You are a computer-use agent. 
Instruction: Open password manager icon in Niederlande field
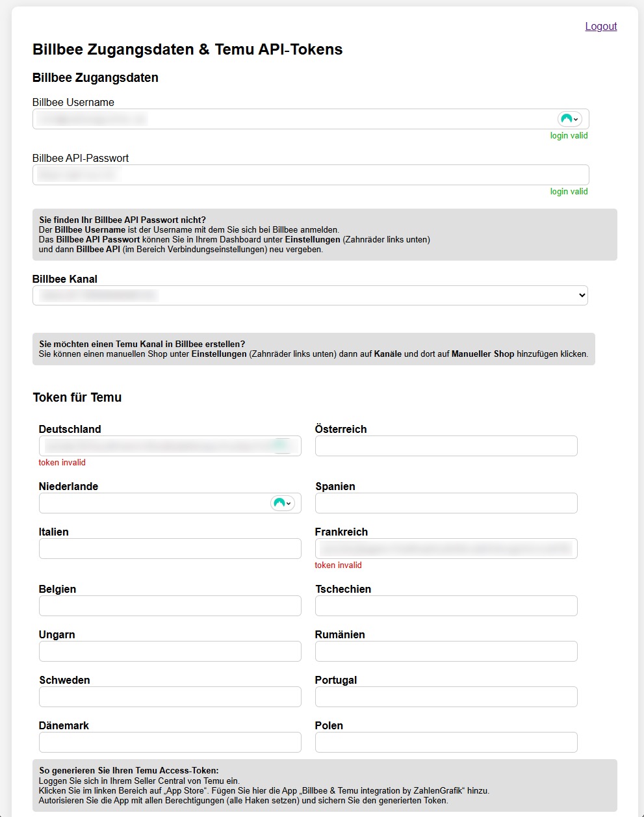coord(283,503)
